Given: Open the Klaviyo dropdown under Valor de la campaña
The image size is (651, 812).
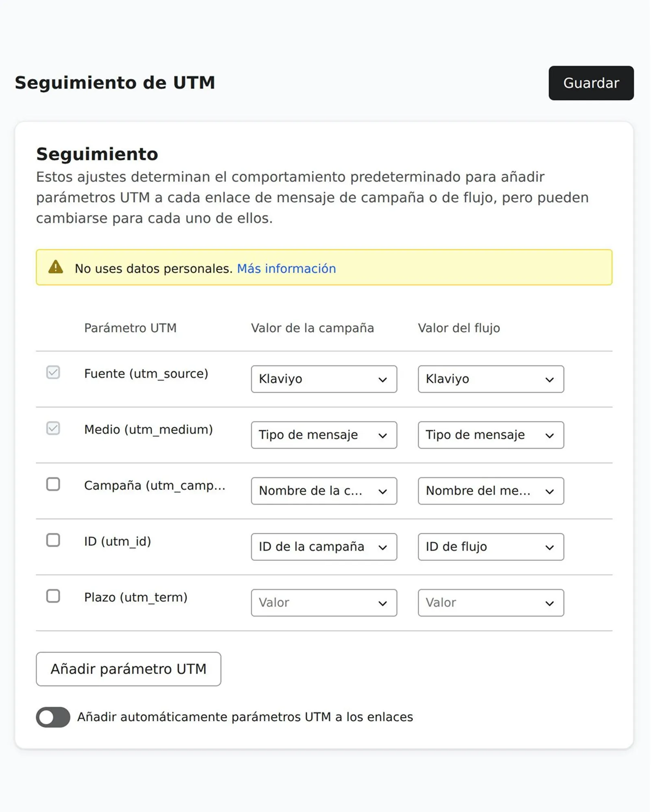Looking at the screenshot, I should pyautogui.click(x=323, y=379).
